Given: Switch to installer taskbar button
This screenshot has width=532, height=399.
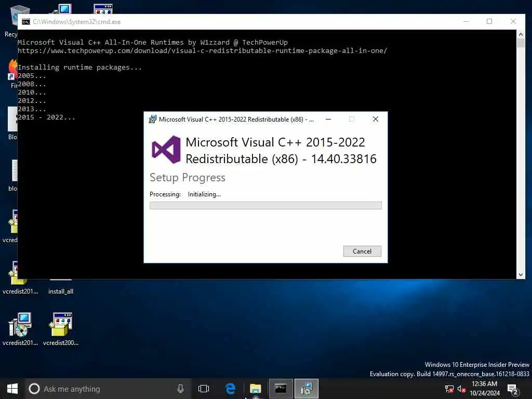Looking at the screenshot, I should pyautogui.click(x=307, y=389).
